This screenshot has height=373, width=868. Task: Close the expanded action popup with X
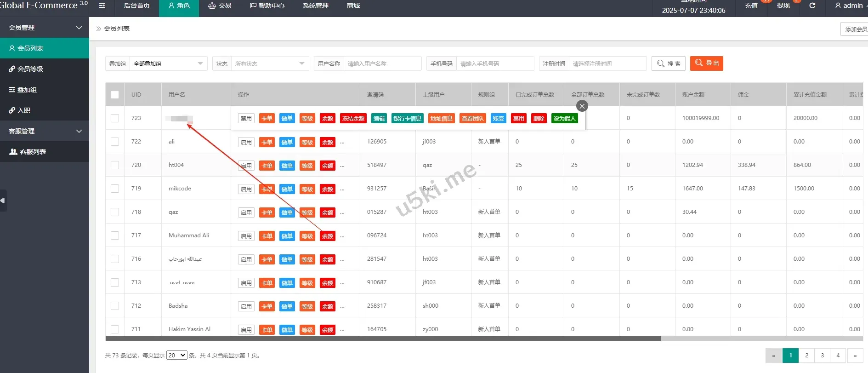click(582, 106)
